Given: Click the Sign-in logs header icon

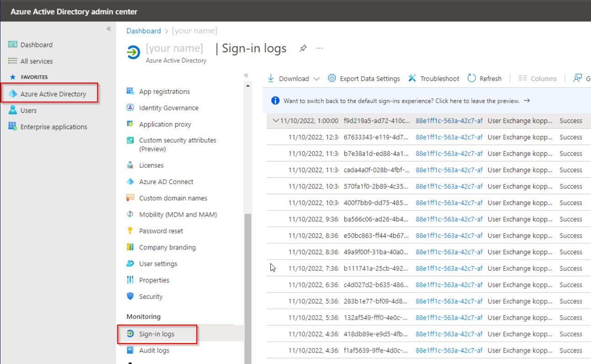Looking at the screenshot, I should pyautogui.click(x=133, y=52).
